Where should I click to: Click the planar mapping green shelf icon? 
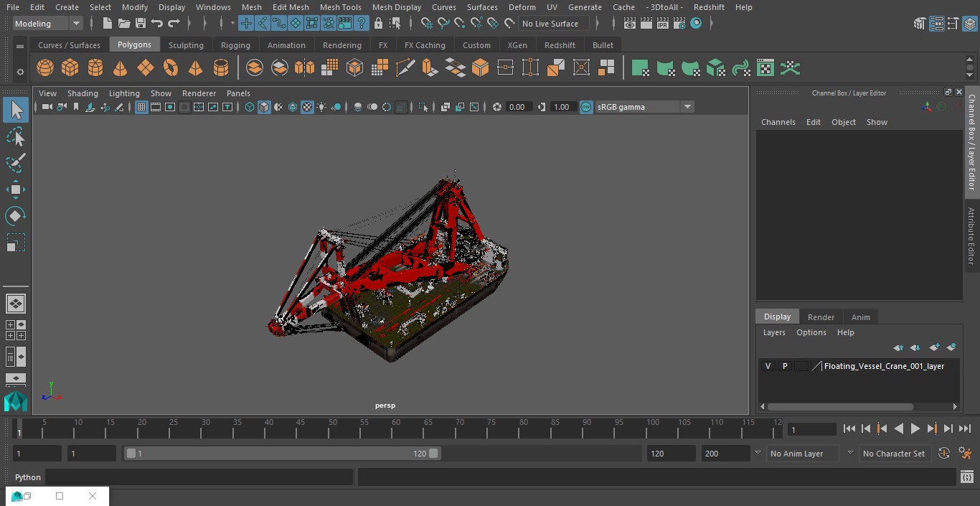point(640,68)
